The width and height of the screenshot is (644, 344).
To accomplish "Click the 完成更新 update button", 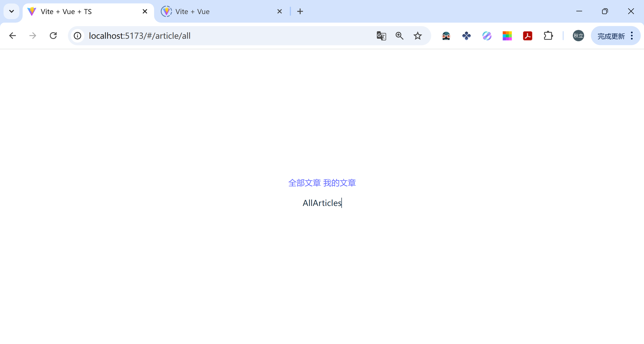I will (x=611, y=36).
